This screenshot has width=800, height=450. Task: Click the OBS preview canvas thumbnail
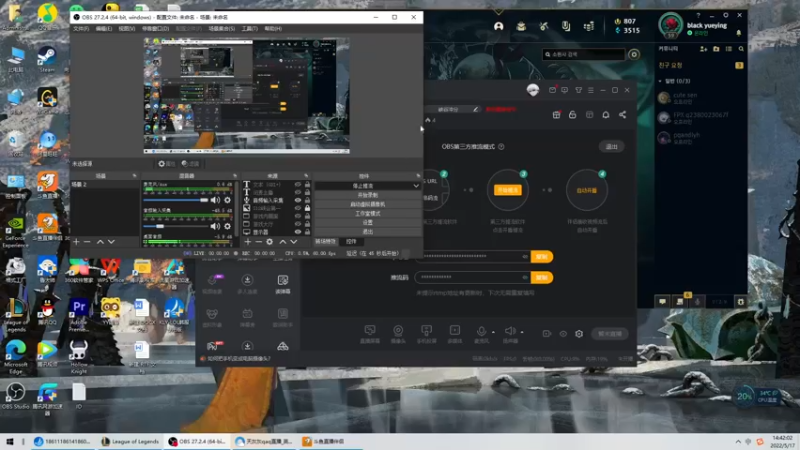coord(246,95)
